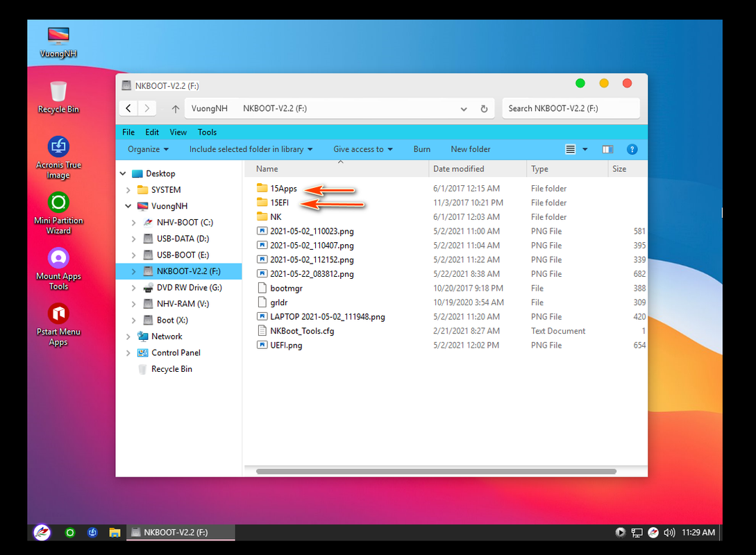Select USB-BOOT (E:) in the tree

click(x=183, y=255)
